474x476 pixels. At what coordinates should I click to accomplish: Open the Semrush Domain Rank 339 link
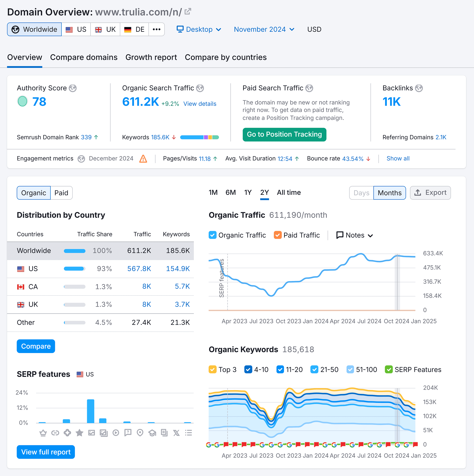[86, 137]
